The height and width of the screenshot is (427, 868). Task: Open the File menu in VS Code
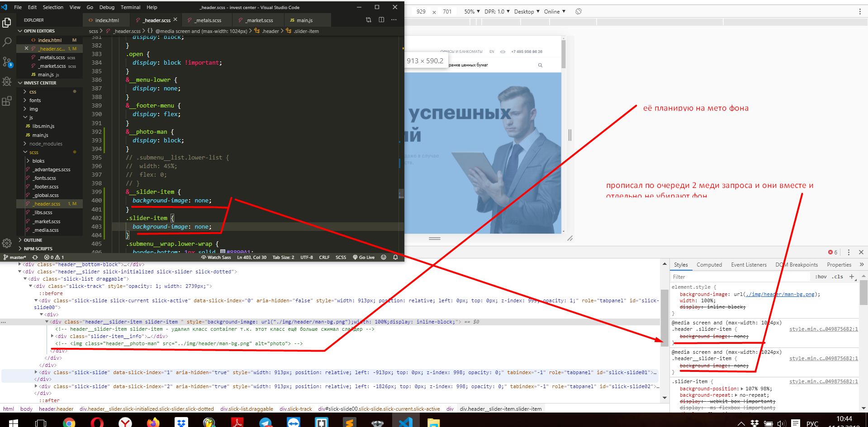(18, 7)
